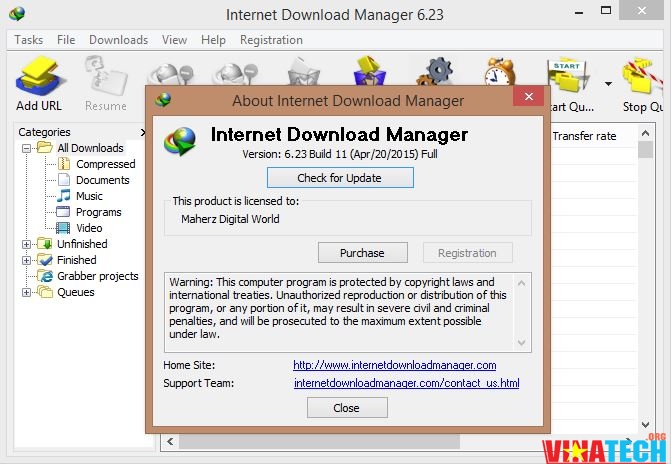Click the greyed Resume toolbar icon
Viewport: 671px width, 464px height.
(105, 77)
